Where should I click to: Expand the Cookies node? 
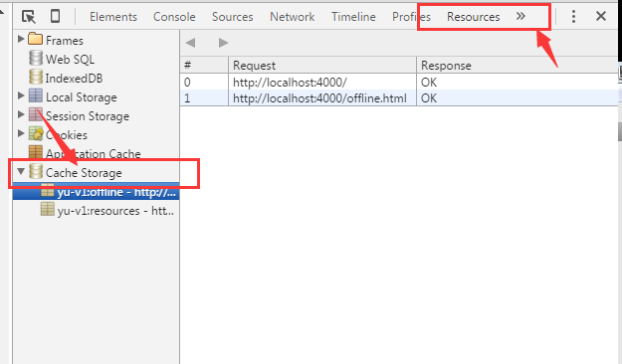pyautogui.click(x=21, y=133)
